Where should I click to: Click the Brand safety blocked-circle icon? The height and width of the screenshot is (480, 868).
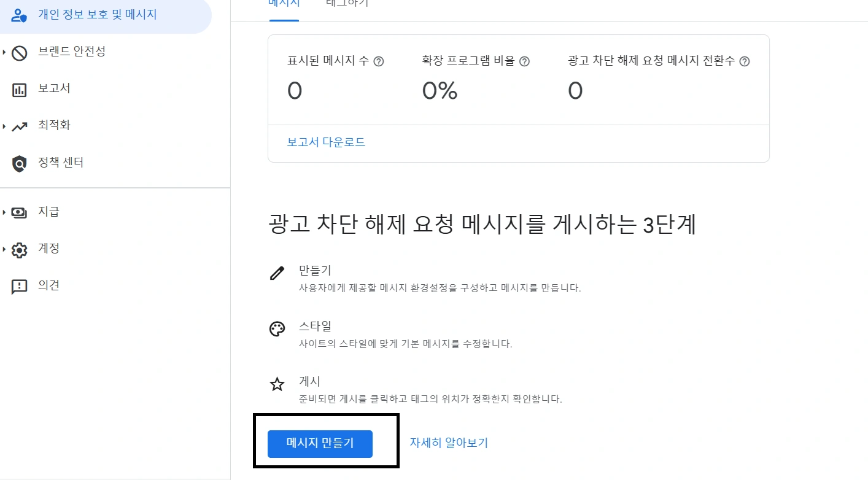click(x=20, y=53)
